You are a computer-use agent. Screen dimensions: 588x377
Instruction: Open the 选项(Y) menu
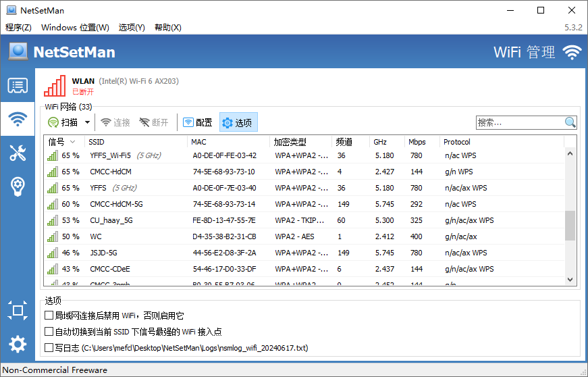[132, 28]
